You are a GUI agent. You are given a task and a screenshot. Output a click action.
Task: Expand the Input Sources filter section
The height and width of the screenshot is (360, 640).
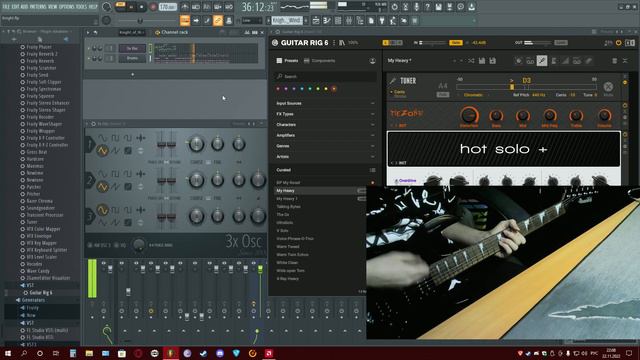coord(325,103)
